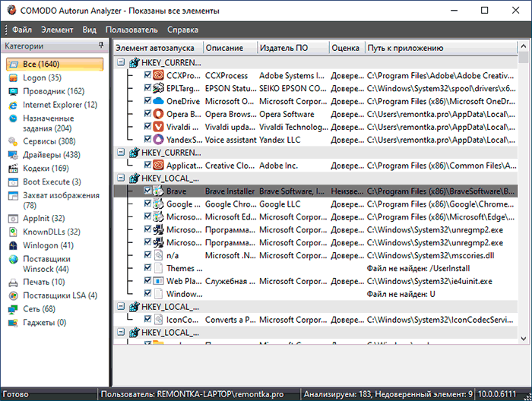
Task: Collapse the last visible HKEY_LOCAL_ group
Action: pyautogui.click(x=121, y=332)
